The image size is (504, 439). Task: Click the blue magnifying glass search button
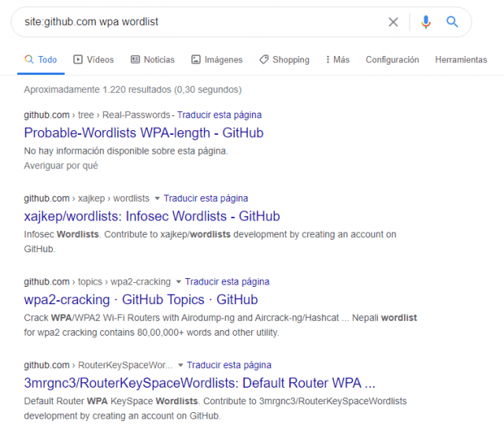(452, 22)
